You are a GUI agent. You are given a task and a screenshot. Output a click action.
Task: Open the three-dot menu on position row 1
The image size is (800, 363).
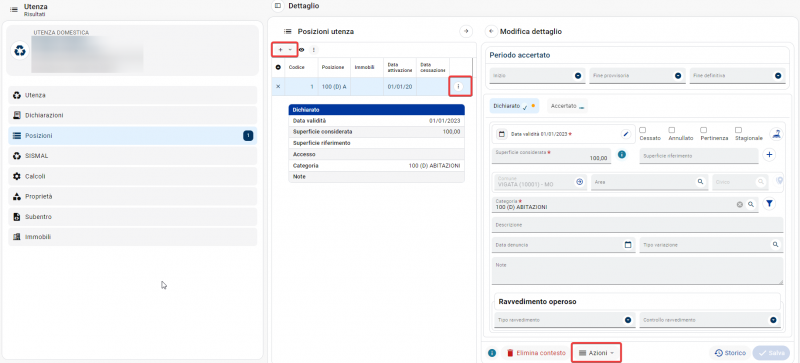458,87
